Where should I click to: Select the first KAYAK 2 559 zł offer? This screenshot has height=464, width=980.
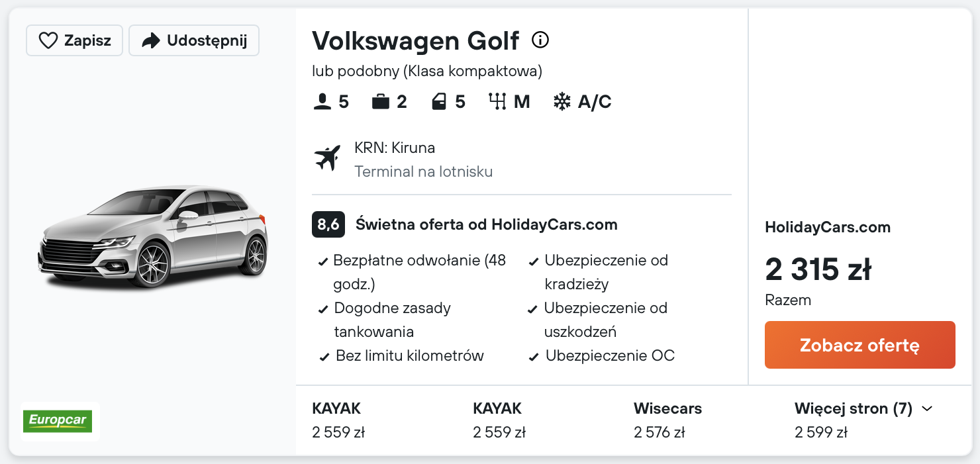pyautogui.click(x=338, y=420)
